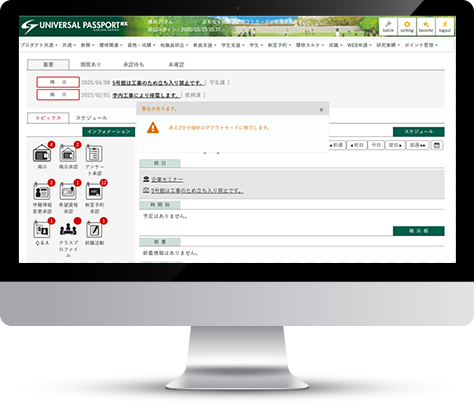
Task: Jump to today with 今日 button
Action: [x=376, y=145]
